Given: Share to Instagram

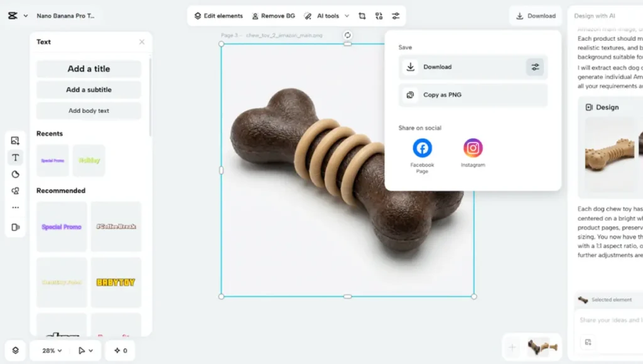Looking at the screenshot, I should coord(473,149).
